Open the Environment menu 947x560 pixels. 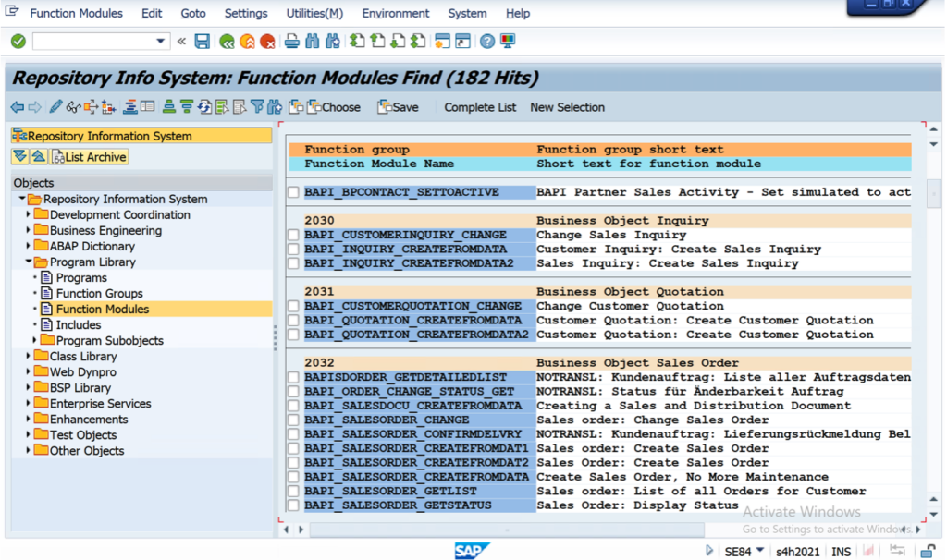pyautogui.click(x=396, y=13)
